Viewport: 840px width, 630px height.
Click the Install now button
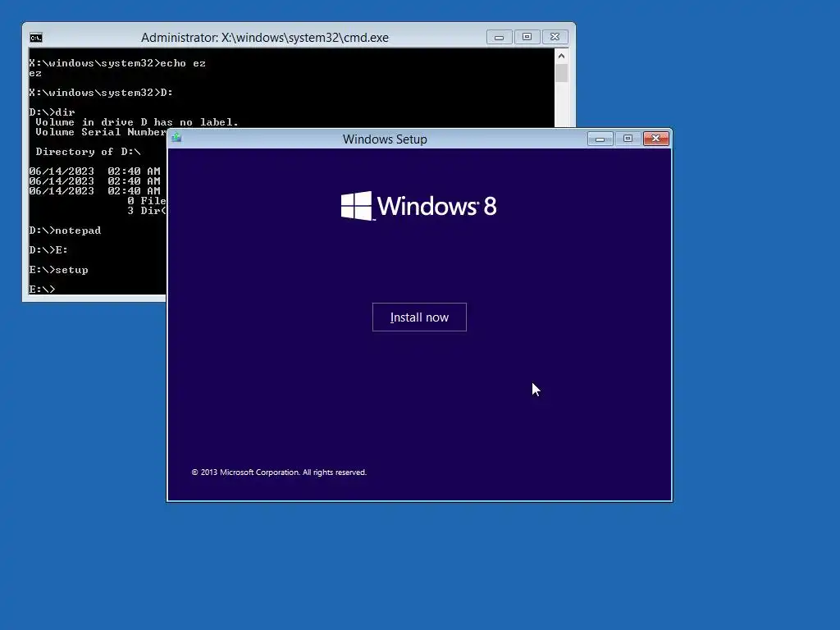coord(419,317)
